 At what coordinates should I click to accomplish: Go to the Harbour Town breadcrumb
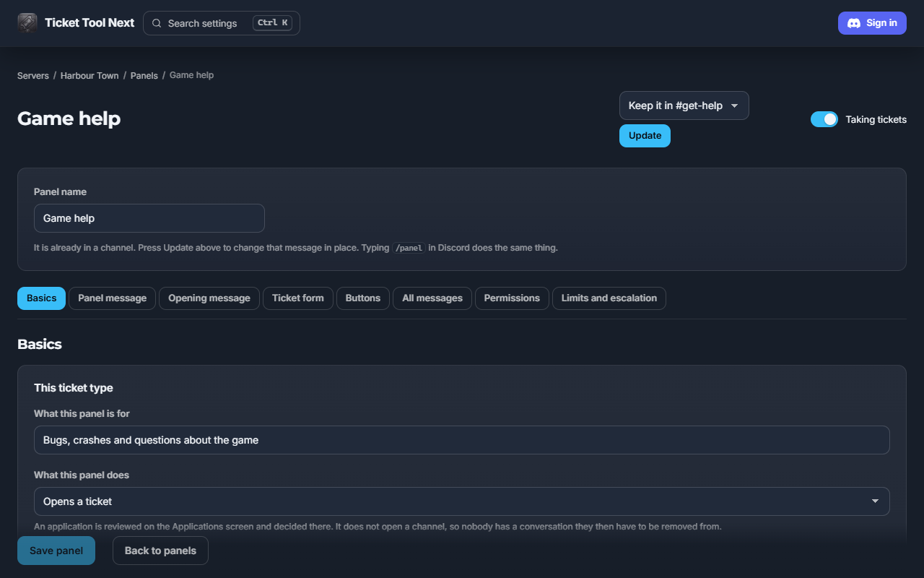tap(90, 75)
